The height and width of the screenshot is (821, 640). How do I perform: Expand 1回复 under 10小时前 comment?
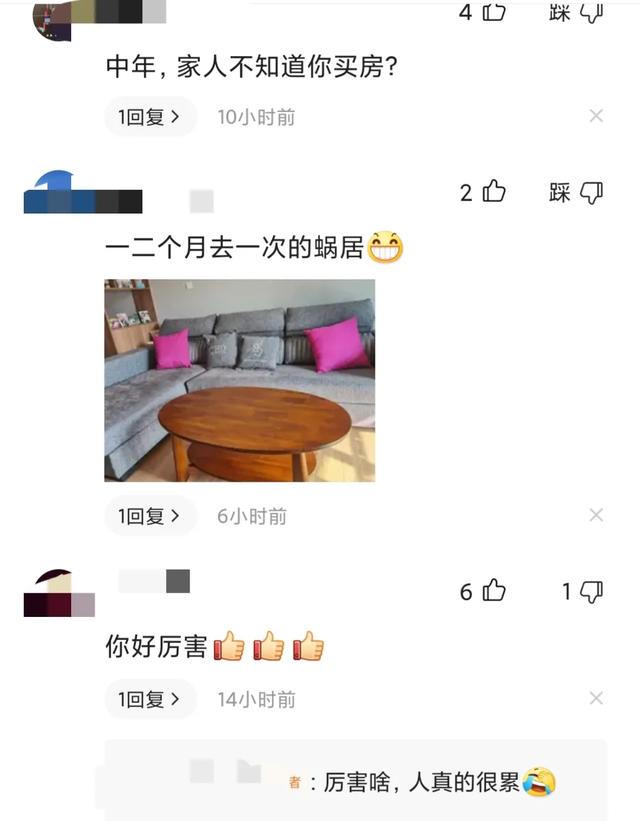click(150, 117)
